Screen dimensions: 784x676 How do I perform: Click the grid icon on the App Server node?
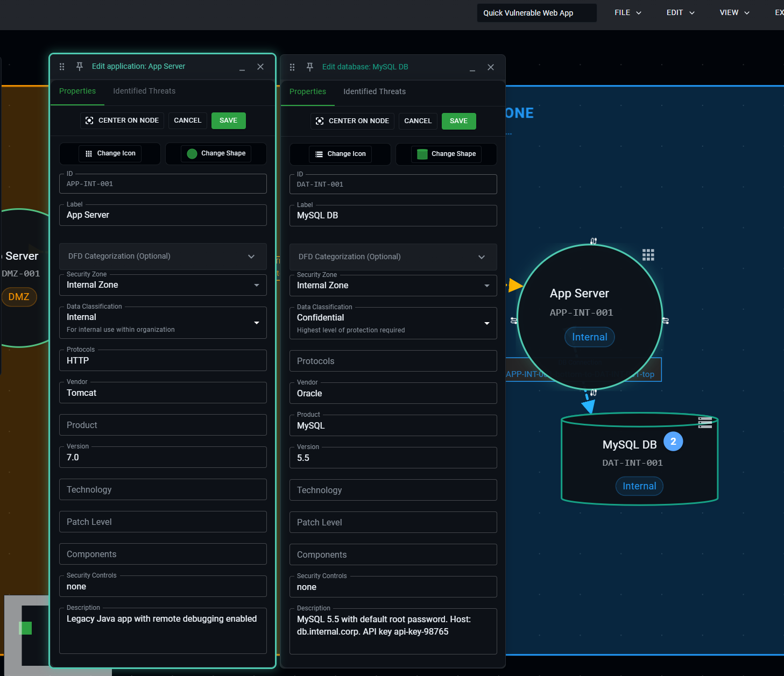[x=648, y=254]
